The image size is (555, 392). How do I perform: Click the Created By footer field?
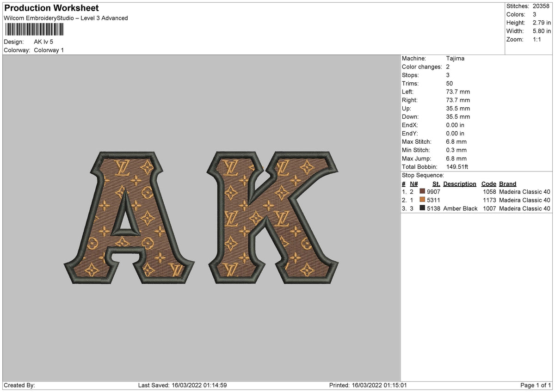coord(19,385)
